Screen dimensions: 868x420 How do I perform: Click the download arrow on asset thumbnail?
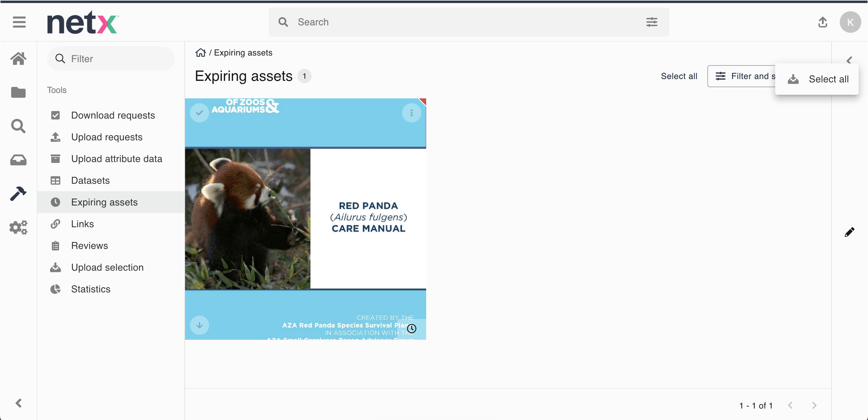pyautogui.click(x=200, y=325)
